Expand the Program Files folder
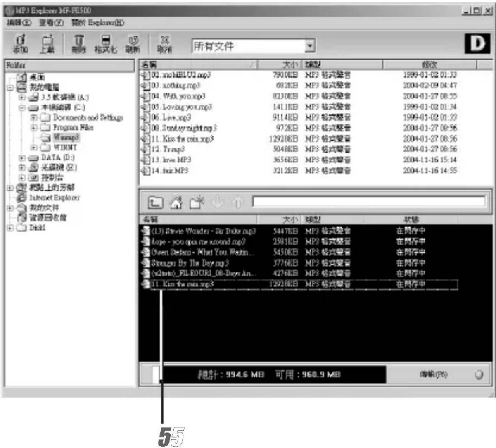 (34, 128)
